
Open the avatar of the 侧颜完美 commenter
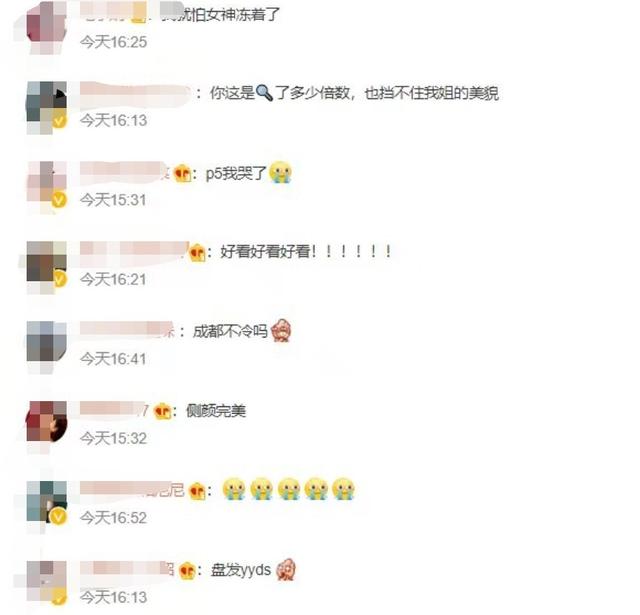(x=47, y=421)
